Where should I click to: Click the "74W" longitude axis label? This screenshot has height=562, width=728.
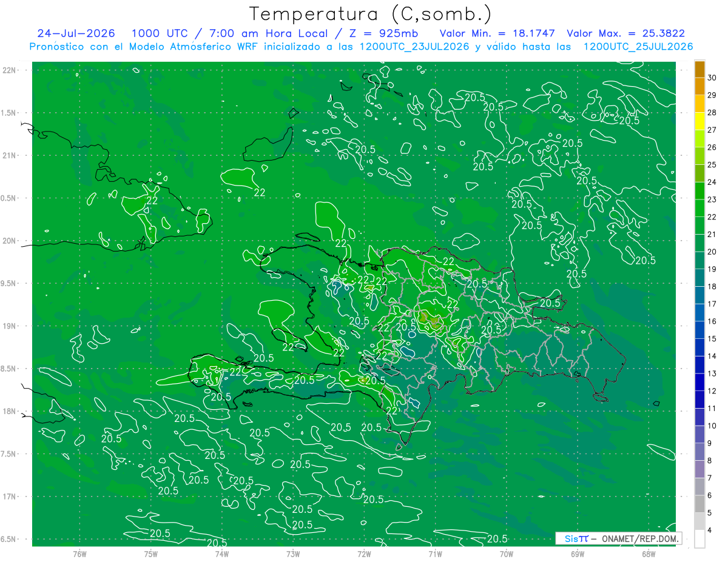click(221, 554)
